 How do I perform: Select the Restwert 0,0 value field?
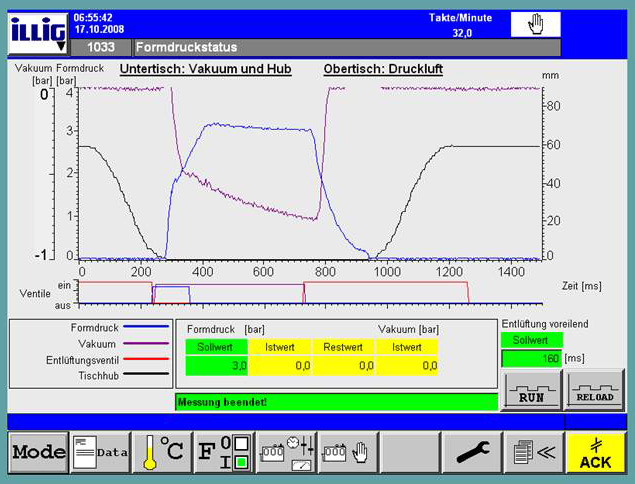tap(343, 366)
